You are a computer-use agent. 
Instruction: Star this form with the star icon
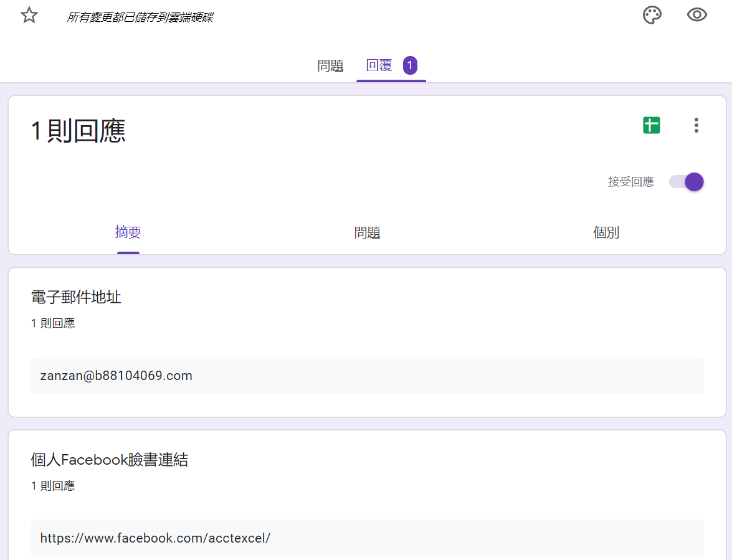[x=29, y=16]
